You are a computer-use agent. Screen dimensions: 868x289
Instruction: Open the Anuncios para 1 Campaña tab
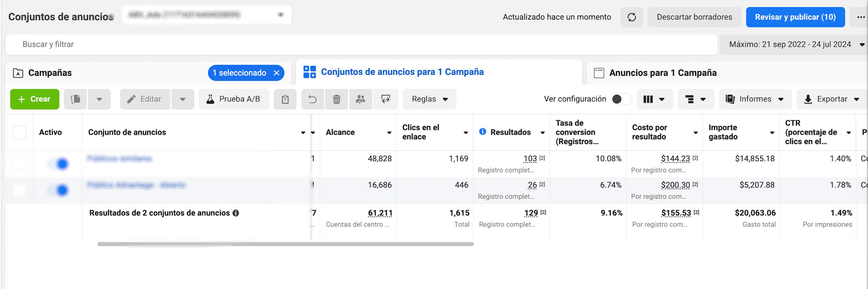coord(662,73)
